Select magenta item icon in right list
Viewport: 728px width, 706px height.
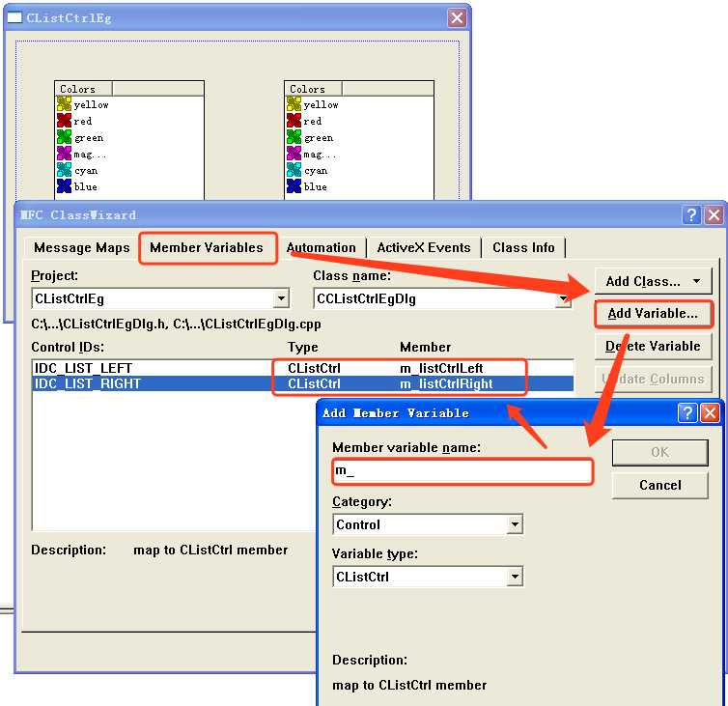294,153
